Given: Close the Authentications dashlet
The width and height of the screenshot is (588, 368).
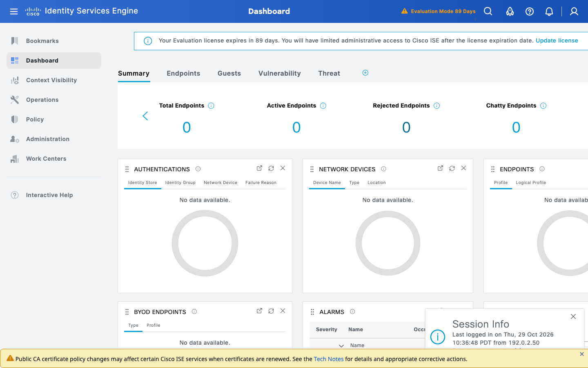Looking at the screenshot, I should pos(283,168).
